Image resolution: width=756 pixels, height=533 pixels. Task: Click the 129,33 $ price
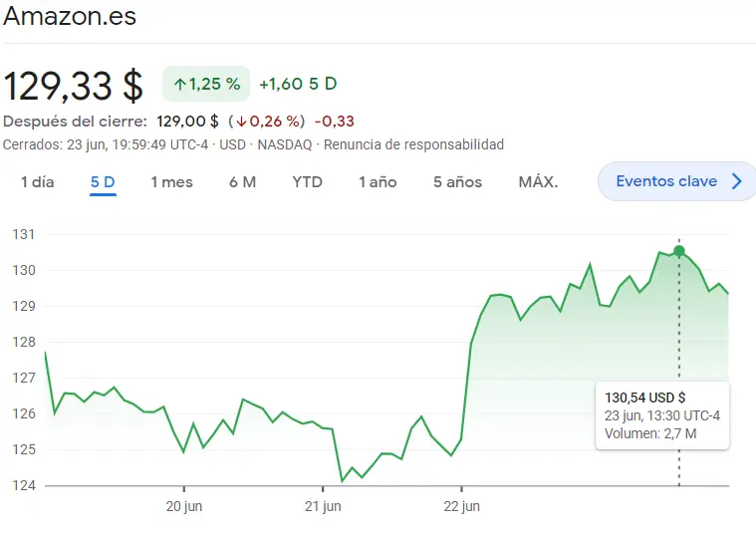tap(74, 86)
